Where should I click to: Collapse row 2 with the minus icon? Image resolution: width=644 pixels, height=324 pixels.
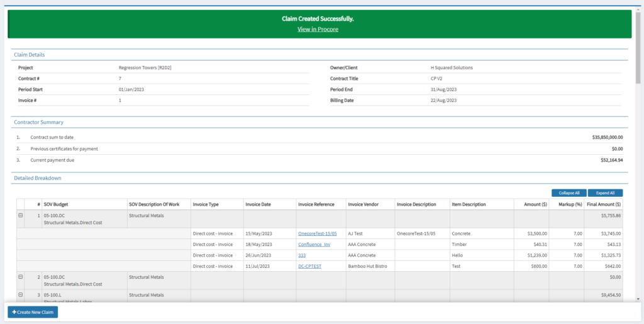click(20, 277)
